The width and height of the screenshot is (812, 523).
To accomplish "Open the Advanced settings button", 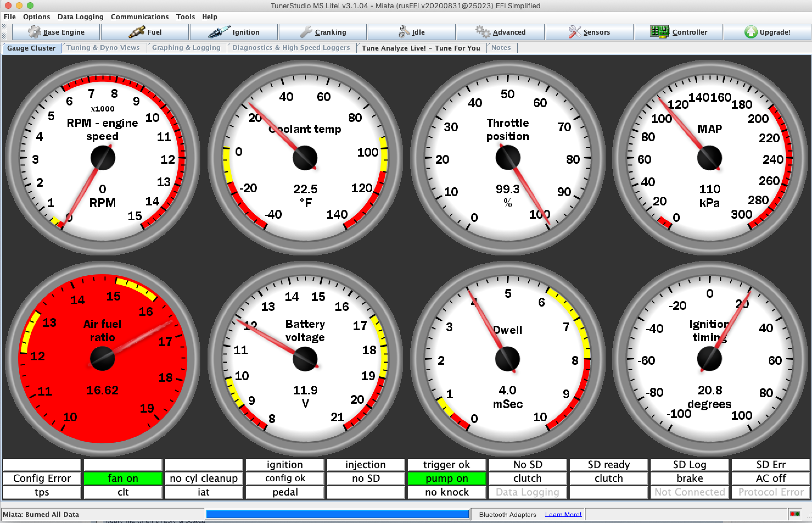I will (x=500, y=32).
